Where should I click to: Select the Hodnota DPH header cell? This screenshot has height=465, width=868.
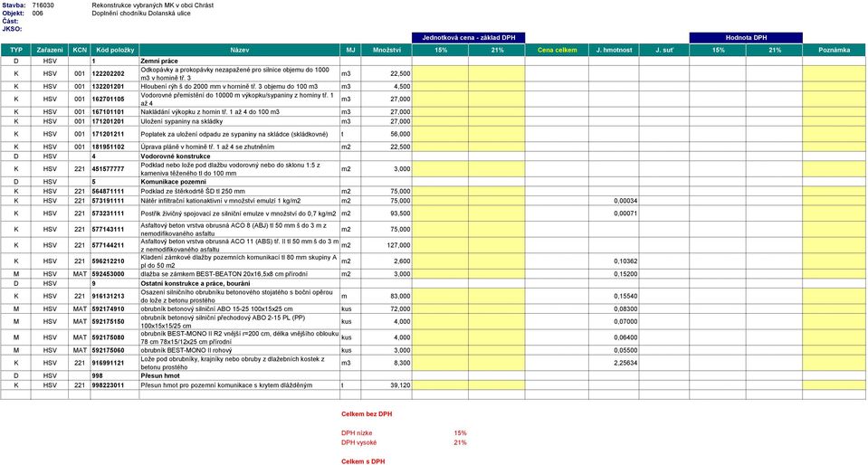(x=746, y=38)
